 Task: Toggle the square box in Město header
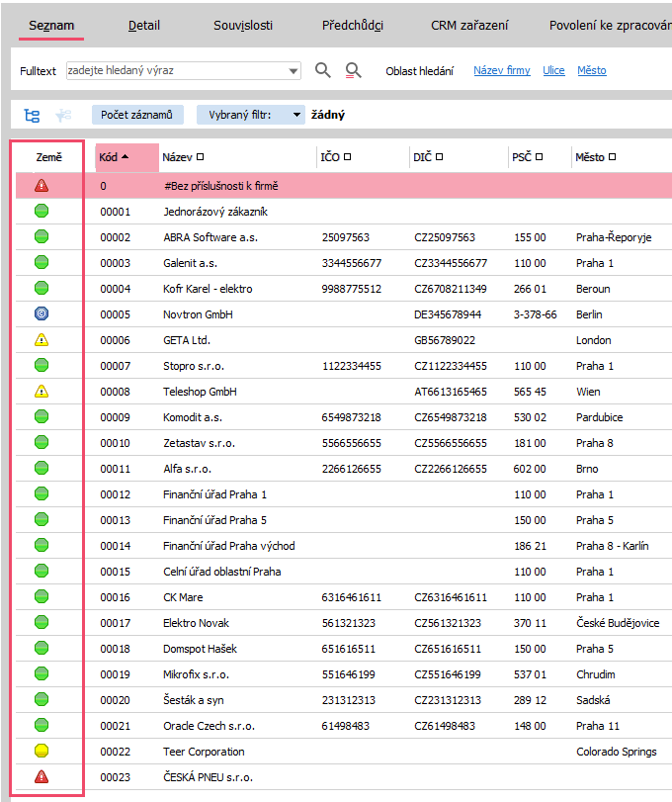click(613, 157)
